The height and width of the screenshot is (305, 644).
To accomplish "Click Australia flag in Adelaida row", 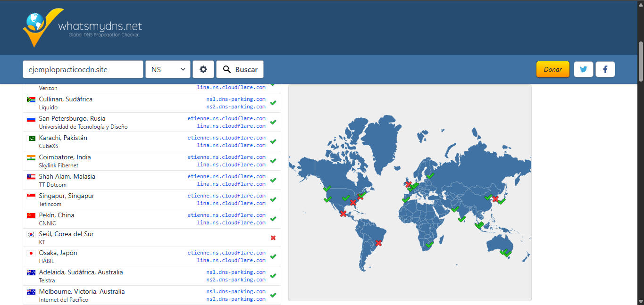I will pos(31,272).
